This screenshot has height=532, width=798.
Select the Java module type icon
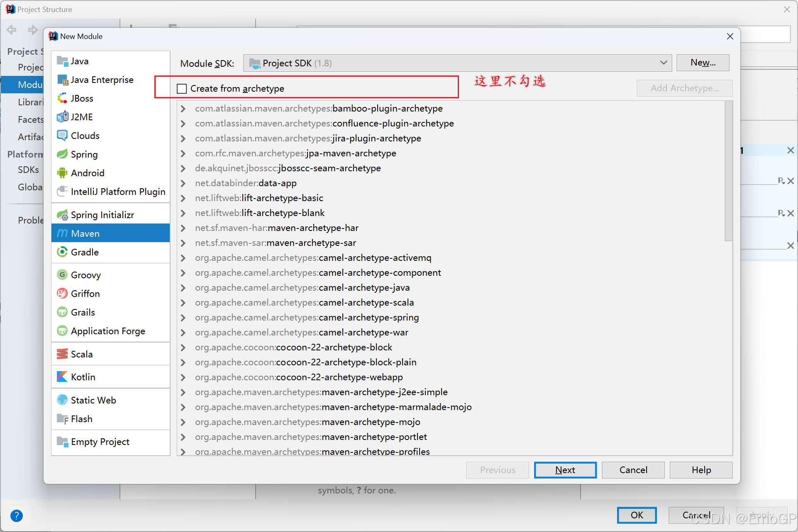click(62, 61)
